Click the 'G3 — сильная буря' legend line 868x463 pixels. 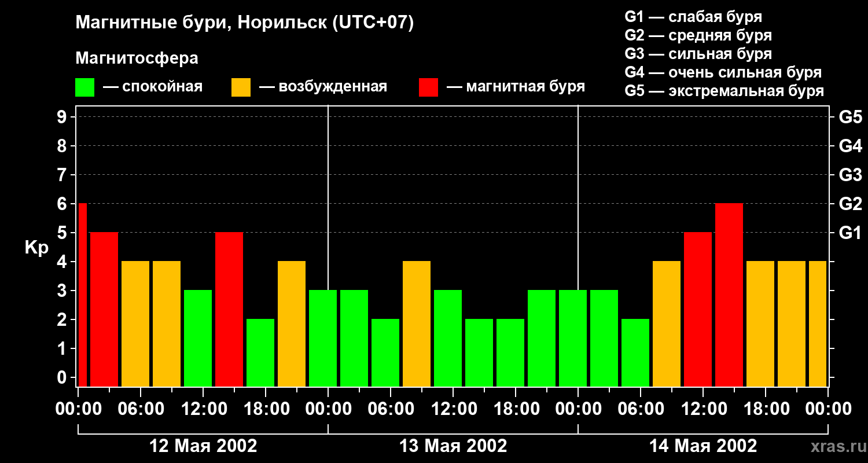[x=698, y=53]
